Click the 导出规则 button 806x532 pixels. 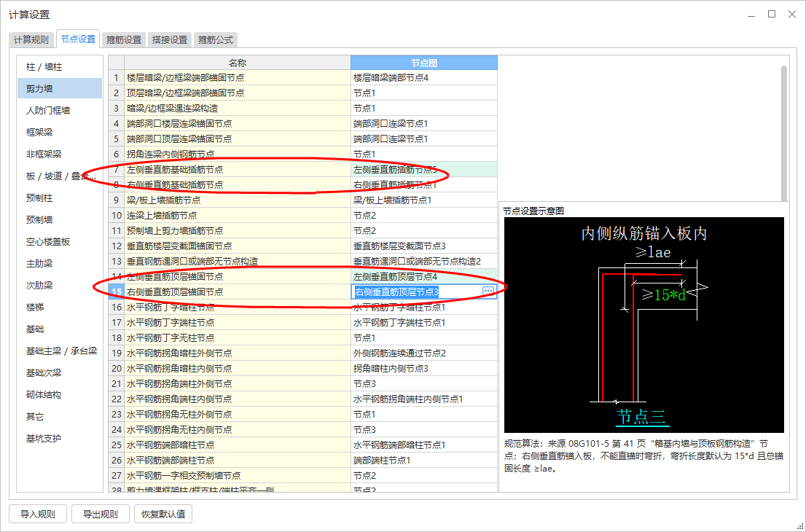point(101,514)
